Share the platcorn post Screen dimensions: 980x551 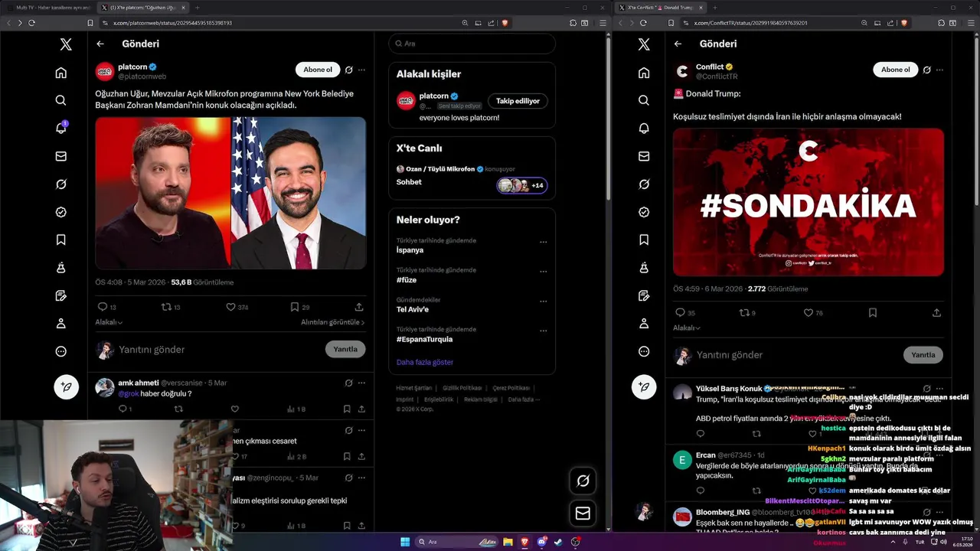point(359,307)
